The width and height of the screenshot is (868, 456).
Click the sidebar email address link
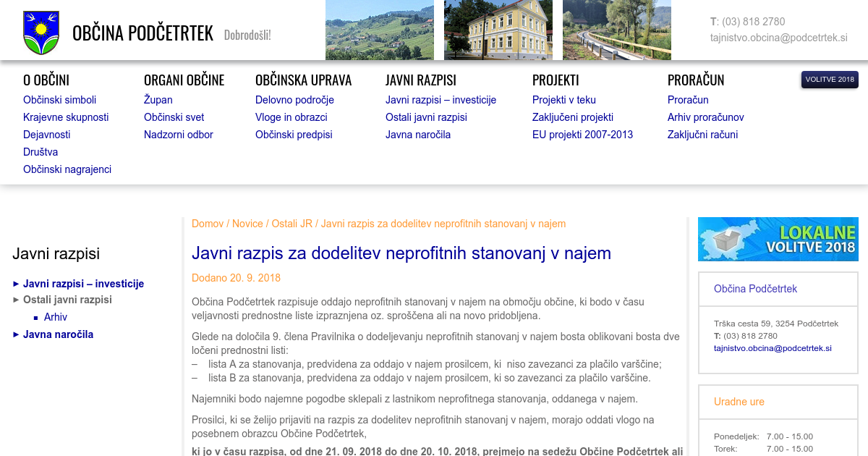tap(773, 348)
